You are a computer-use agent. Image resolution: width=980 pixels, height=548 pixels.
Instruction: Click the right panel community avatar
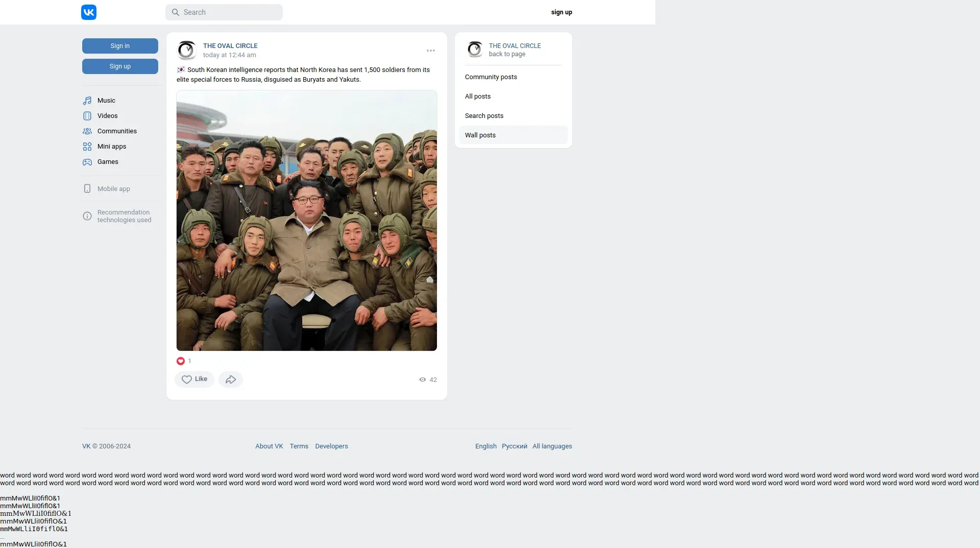(x=475, y=50)
